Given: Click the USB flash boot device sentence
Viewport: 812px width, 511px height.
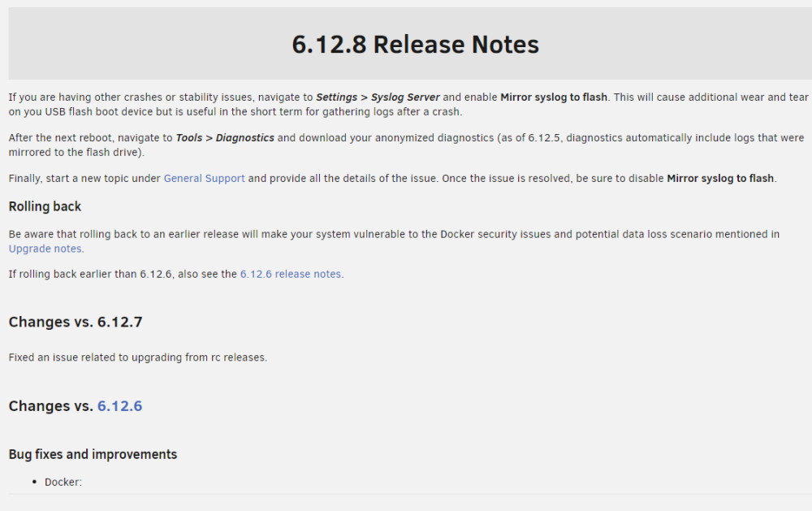Looking at the screenshot, I should click(x=235, y=112).
